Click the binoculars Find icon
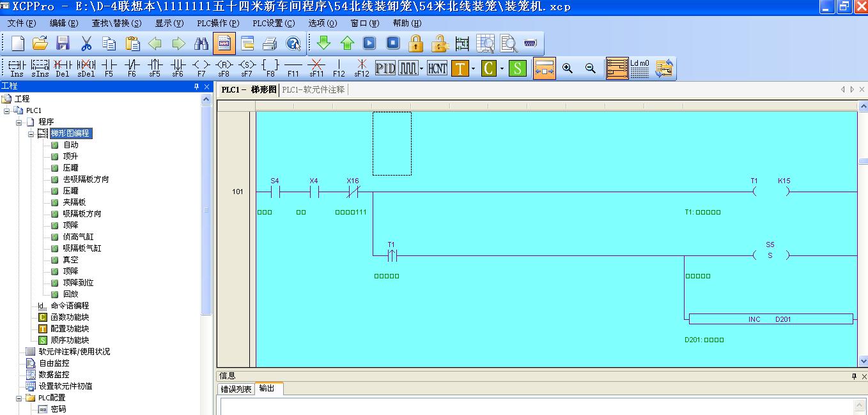Viewport: 868px width, 415px height. click(201, 43)
